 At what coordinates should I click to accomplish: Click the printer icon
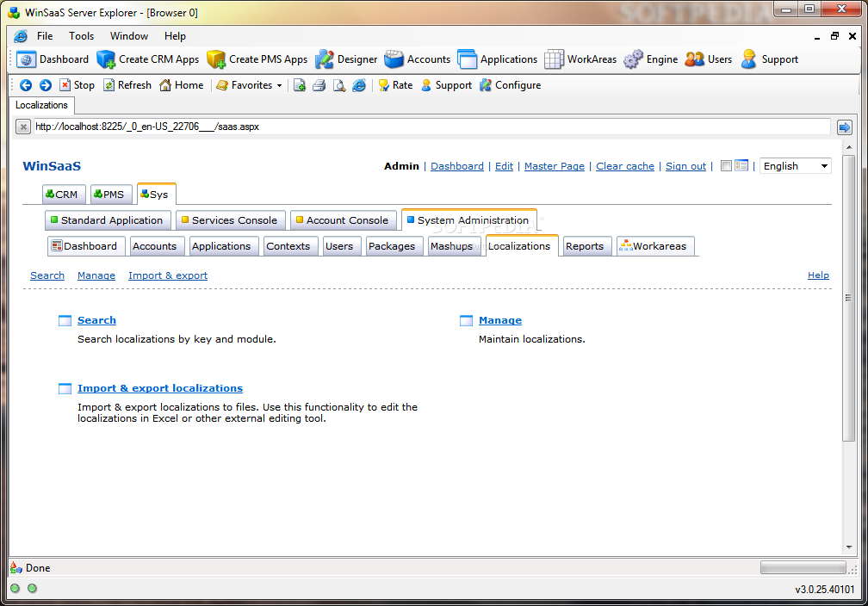point(319,85)
